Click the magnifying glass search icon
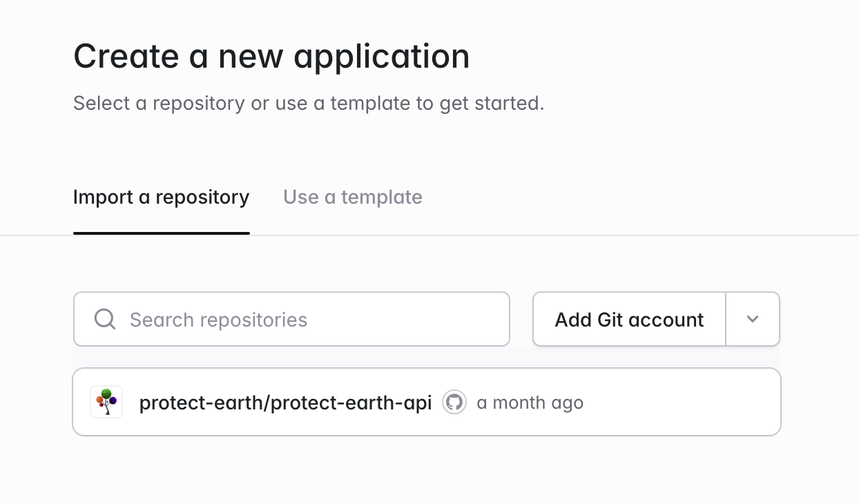Image resolution: width=859 pixels, height=504 pixels. click(105, 319)
